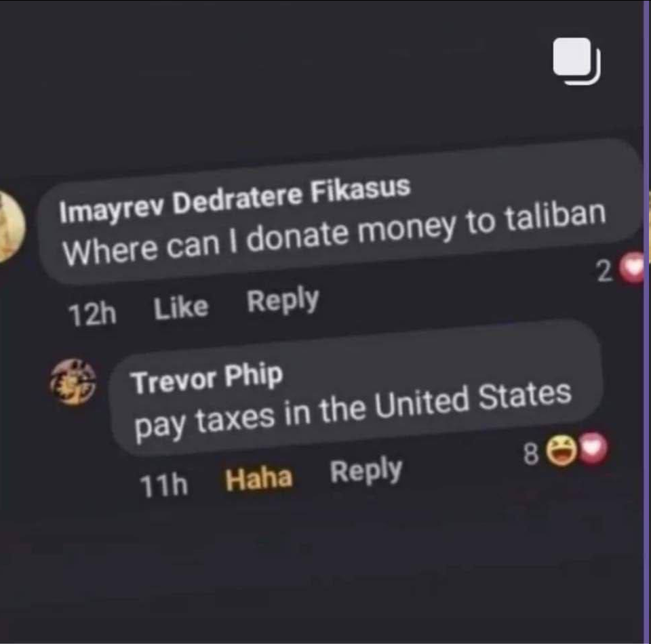The height and width of the screenshot is (644, 651).
Task: Open Imayrev Dedratere Fikasus profile picture
Action: tap(12, 226)
